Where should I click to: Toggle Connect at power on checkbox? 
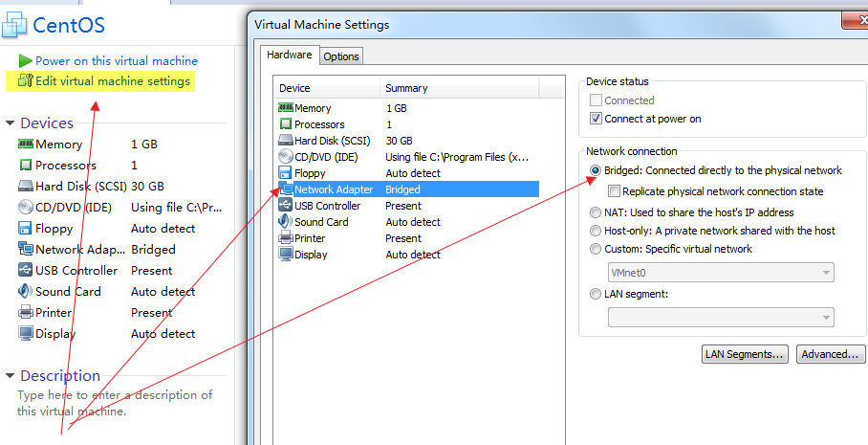pos(596,119)
